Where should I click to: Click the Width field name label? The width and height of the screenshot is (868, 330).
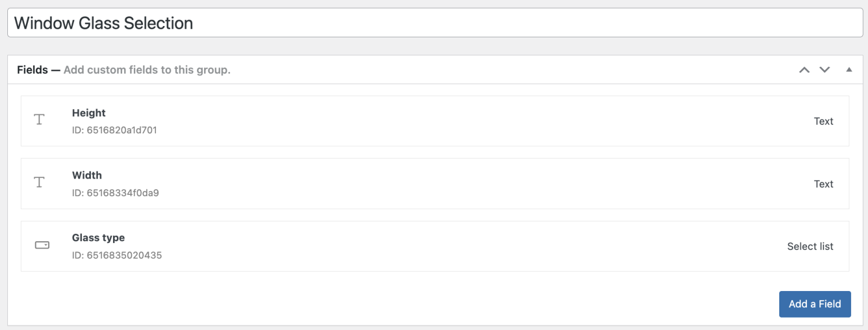[x=87, y=175]
